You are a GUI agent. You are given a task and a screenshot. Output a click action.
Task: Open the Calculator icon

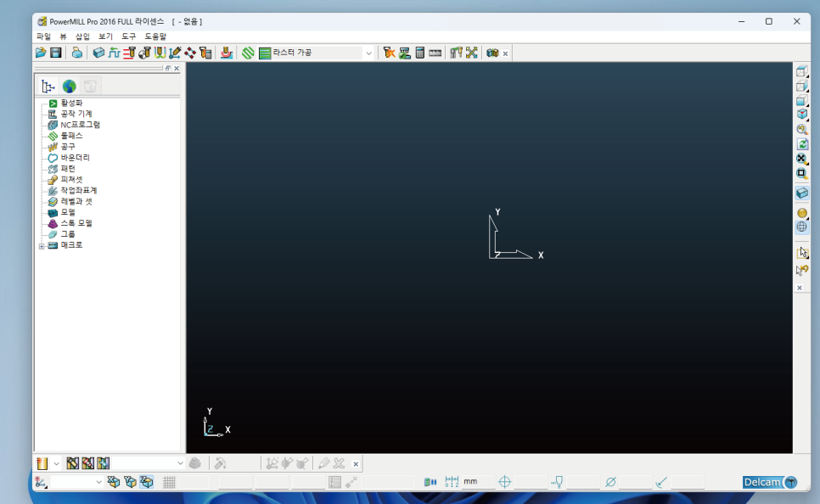tap(419, 53)
